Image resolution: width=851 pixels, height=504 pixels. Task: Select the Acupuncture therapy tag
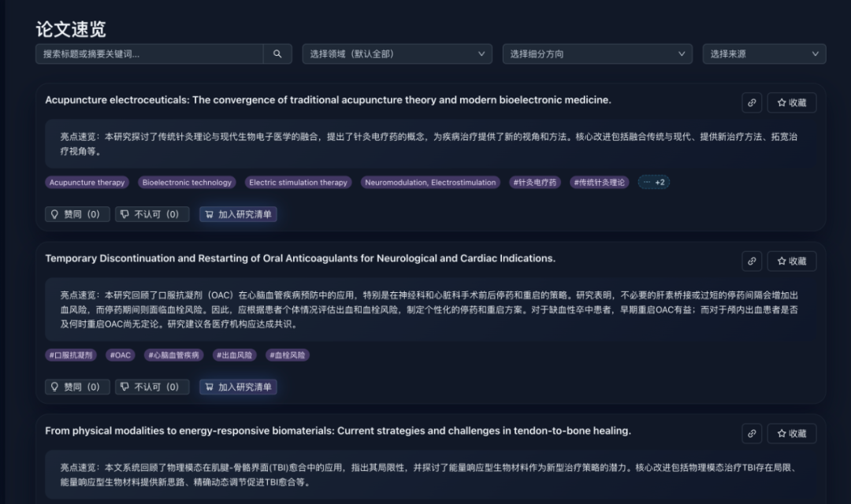click(x=87, y=182)
